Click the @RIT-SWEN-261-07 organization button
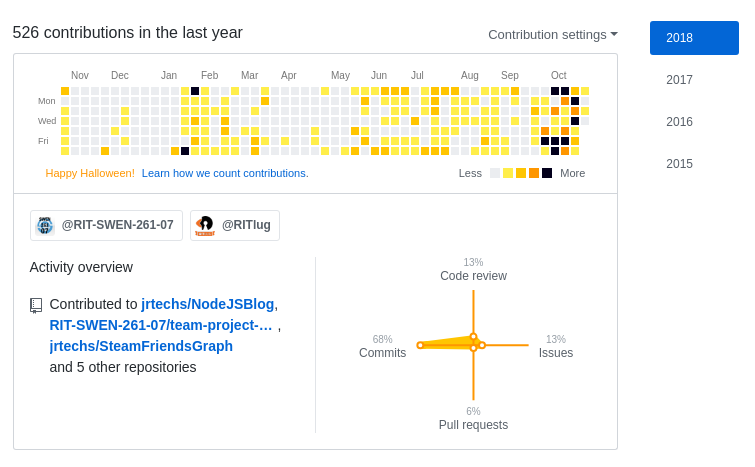The image size is (755, 467). tap(106, 226)
